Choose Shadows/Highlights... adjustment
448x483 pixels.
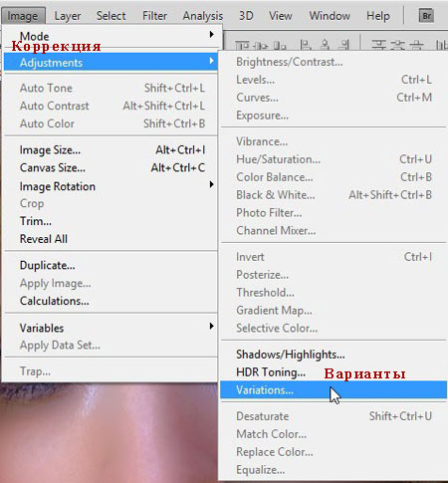click(334, 355)
